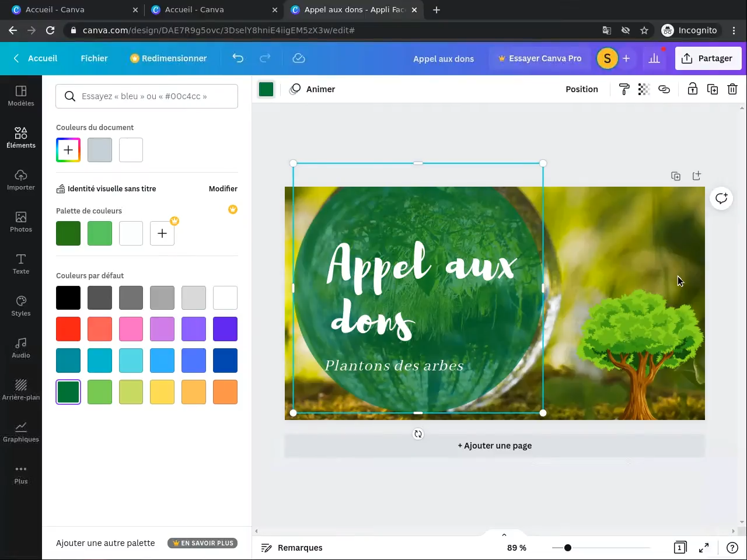Click the add page icon above canvas
Screen dimensions: 747x560
(x=696, y=176)
